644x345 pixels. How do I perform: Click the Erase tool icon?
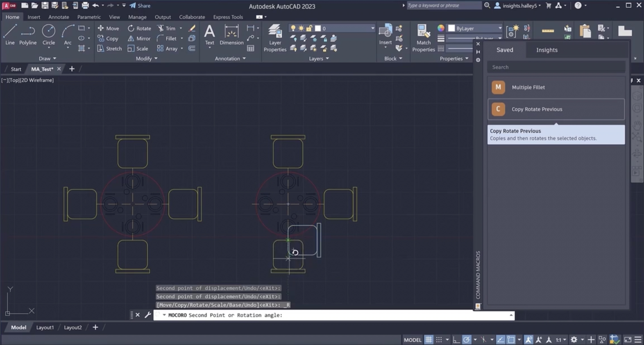(192, 28)
